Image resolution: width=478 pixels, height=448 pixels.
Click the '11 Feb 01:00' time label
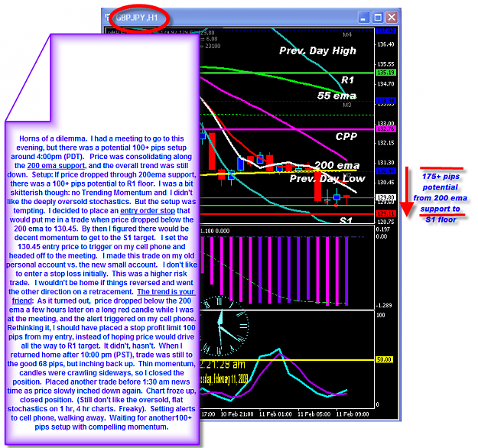(275, 414)
